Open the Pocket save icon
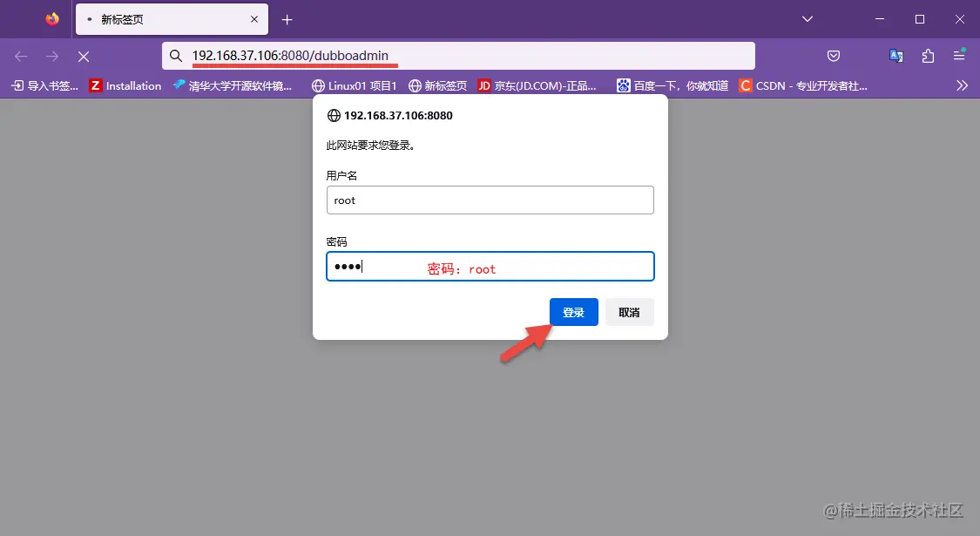Image resolution: width=980 pixels, height=536 pixels. pyautogui.click(x=834, y=57)
